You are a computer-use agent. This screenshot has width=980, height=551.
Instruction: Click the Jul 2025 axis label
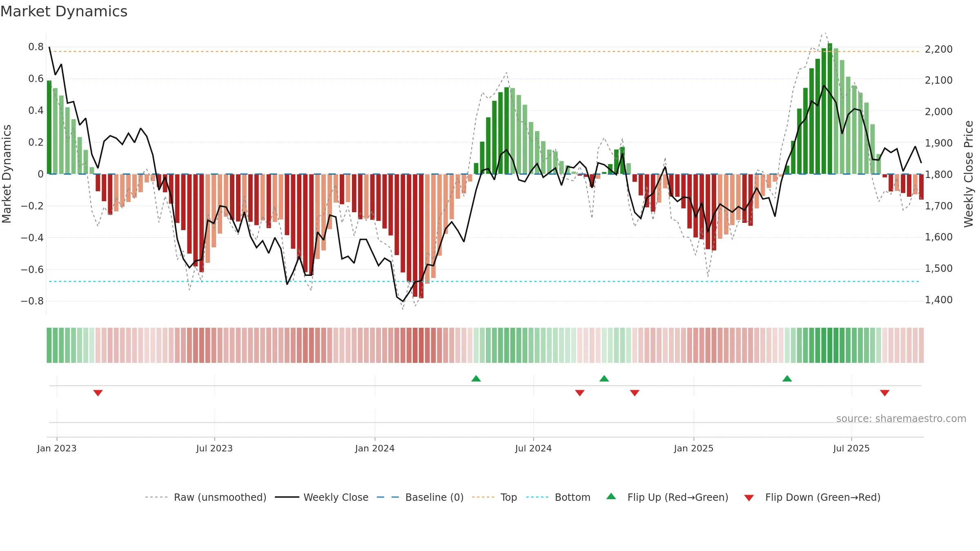click(x=851, y=448)
